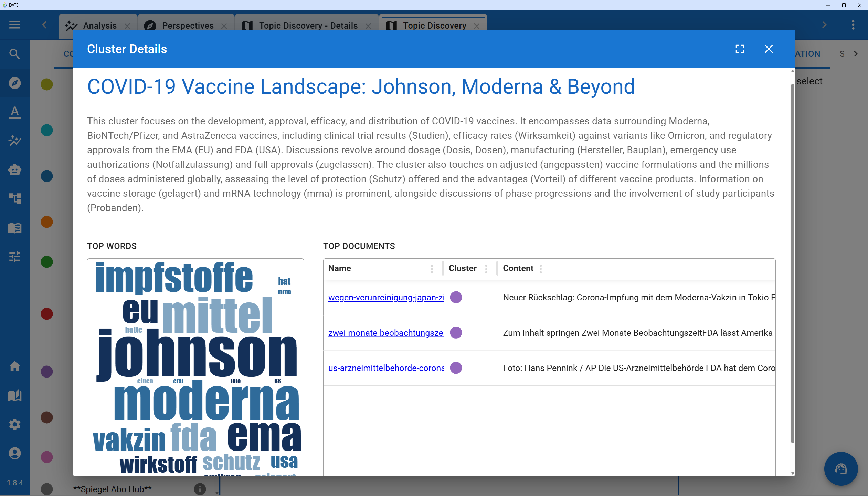
Task: Click purple cluster dot of zwei-monate row
Action: [456, 333]
